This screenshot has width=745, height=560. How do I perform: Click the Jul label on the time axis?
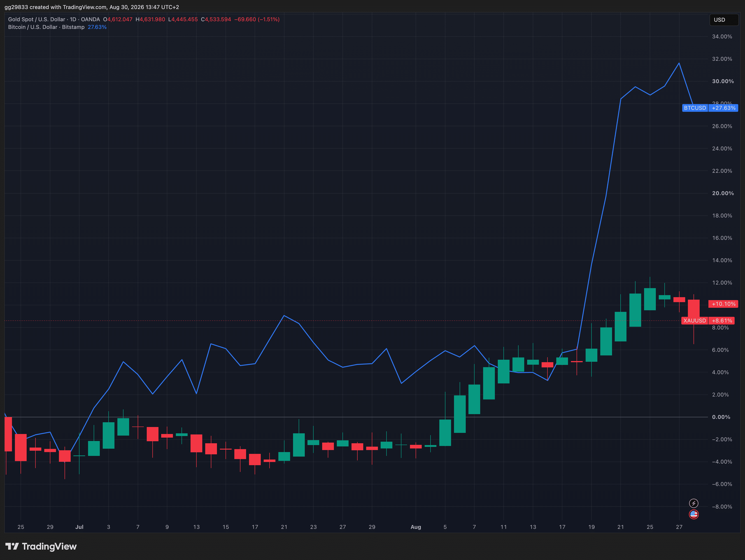[79, 527]
